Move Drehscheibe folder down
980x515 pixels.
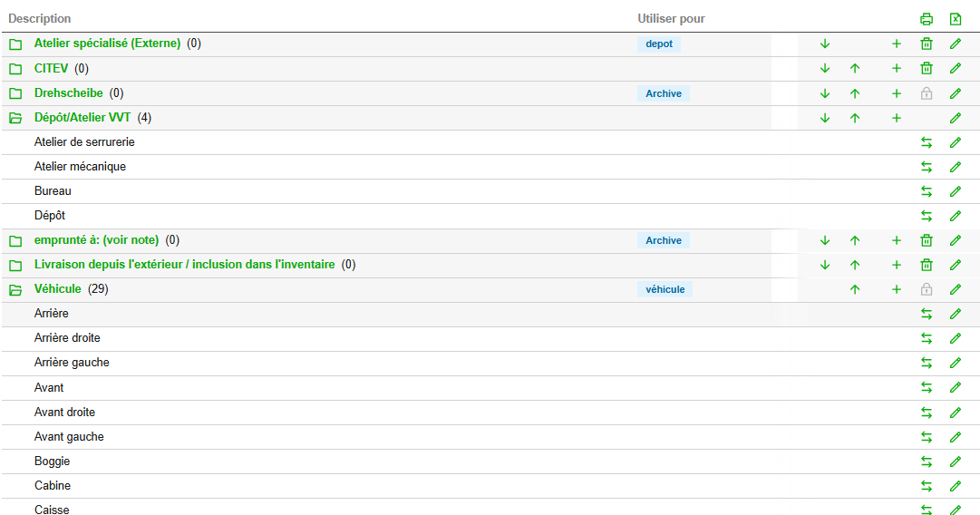[825, 93]
